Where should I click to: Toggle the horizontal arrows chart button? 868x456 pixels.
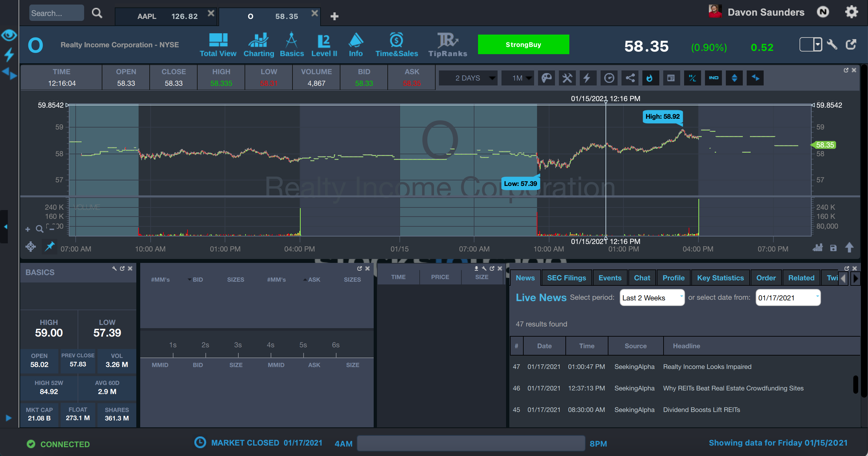point(755,78)
